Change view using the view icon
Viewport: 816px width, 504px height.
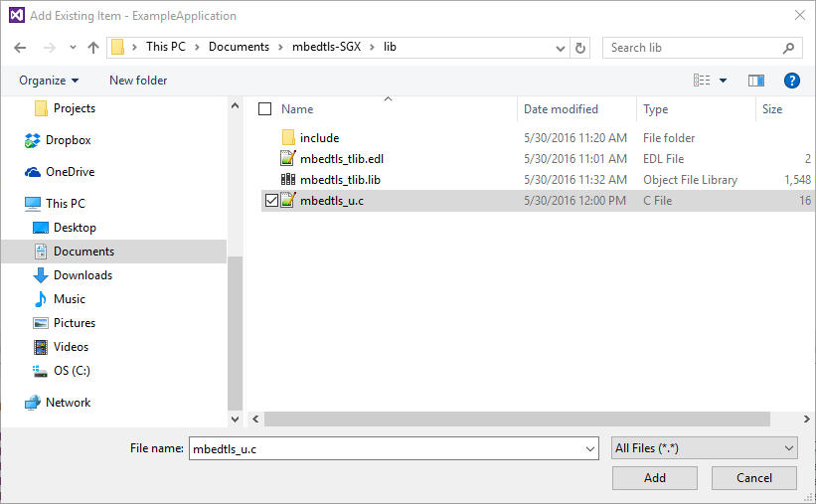click(x=702, y=81)
